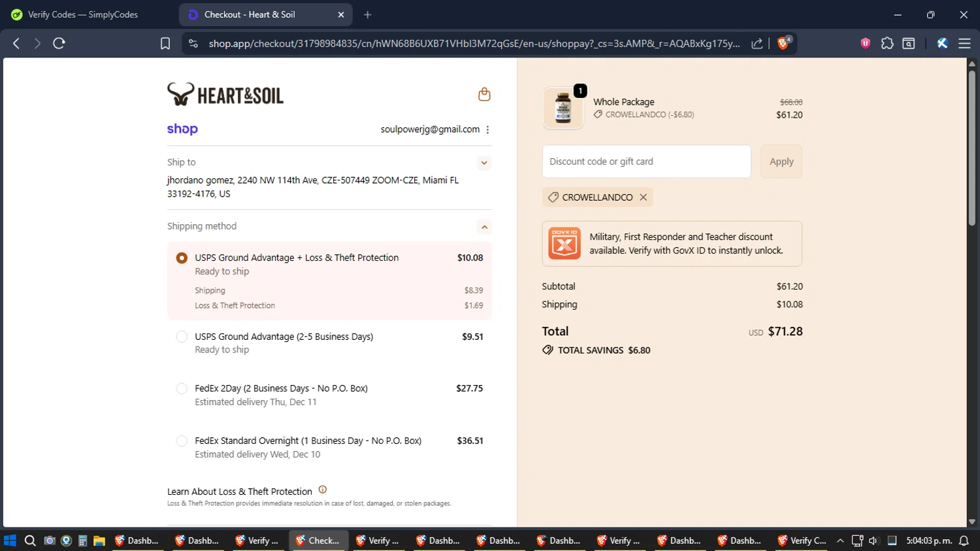Open Learn About Loss & Theft Protection
This screenshot has width=980, height=551.
(x=240, y=492)
